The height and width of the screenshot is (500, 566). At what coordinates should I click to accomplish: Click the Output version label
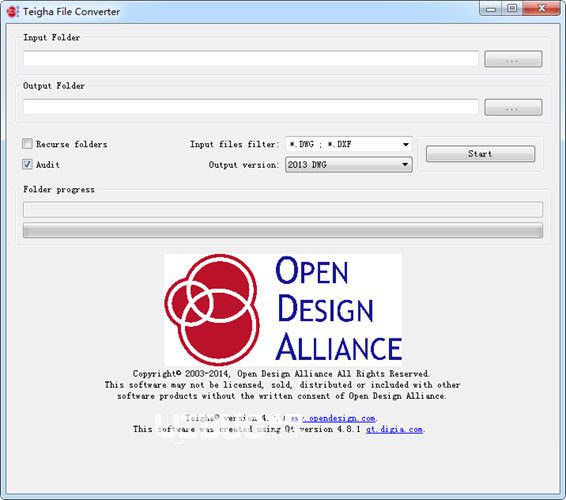(244, 165)
